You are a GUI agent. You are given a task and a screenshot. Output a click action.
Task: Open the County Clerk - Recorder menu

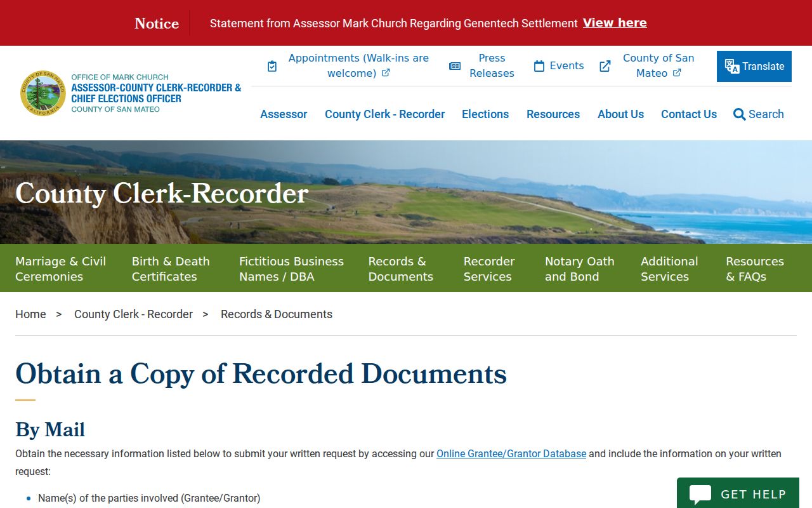pyautogui.click(x=384, y=114)
